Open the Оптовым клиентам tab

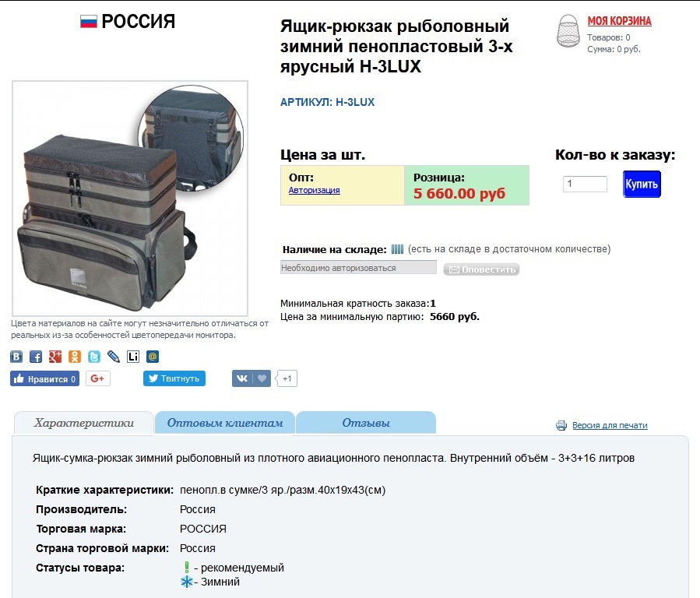tap(224, 423)
